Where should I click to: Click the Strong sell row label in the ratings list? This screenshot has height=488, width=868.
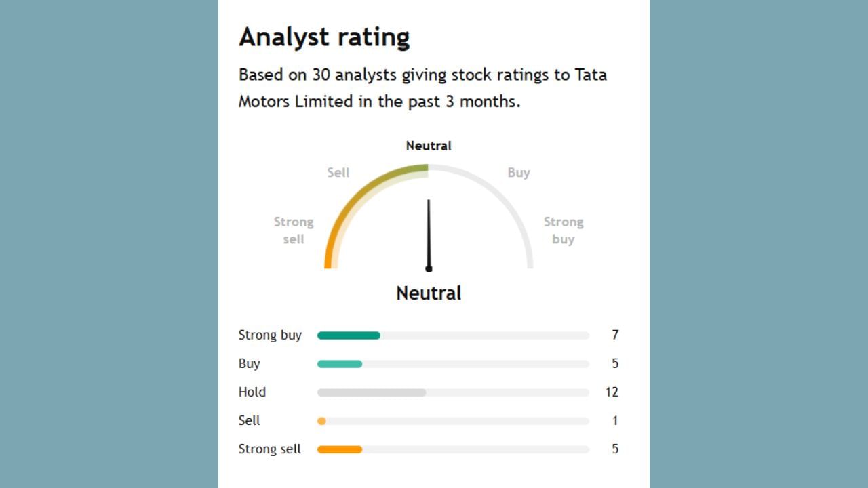click(270, 449)
